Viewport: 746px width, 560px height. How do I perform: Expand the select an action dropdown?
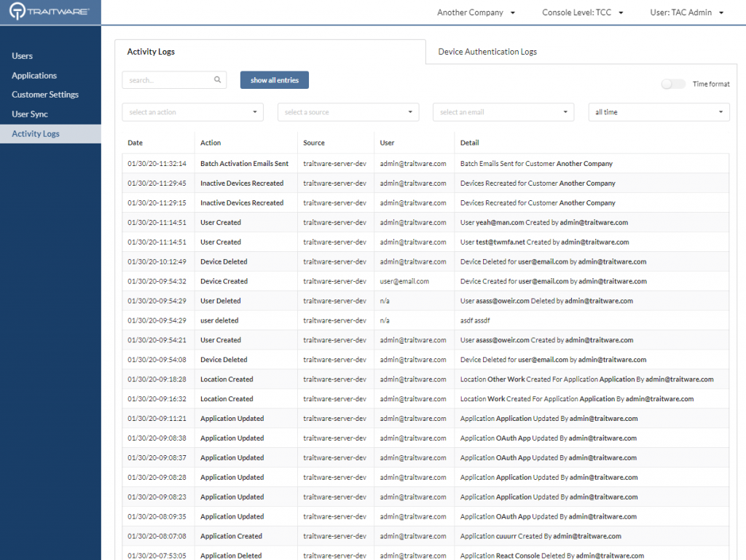click(192, 112)
